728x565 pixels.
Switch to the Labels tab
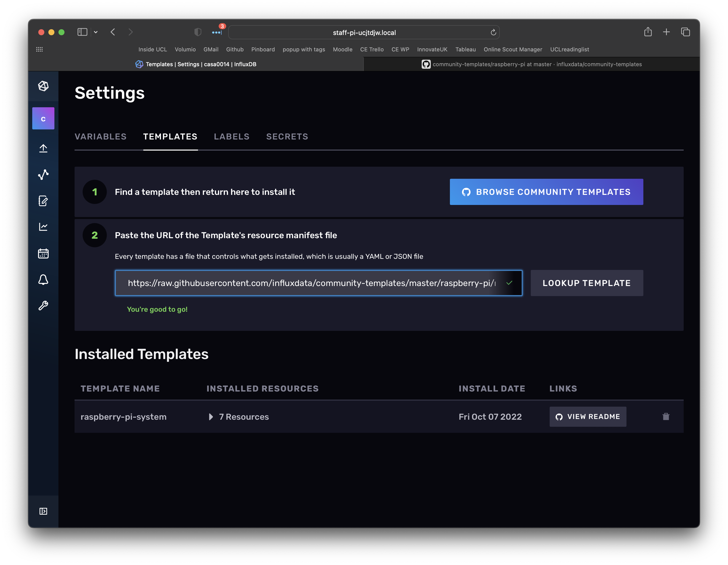pyautogui.click(x=232, y=136)
